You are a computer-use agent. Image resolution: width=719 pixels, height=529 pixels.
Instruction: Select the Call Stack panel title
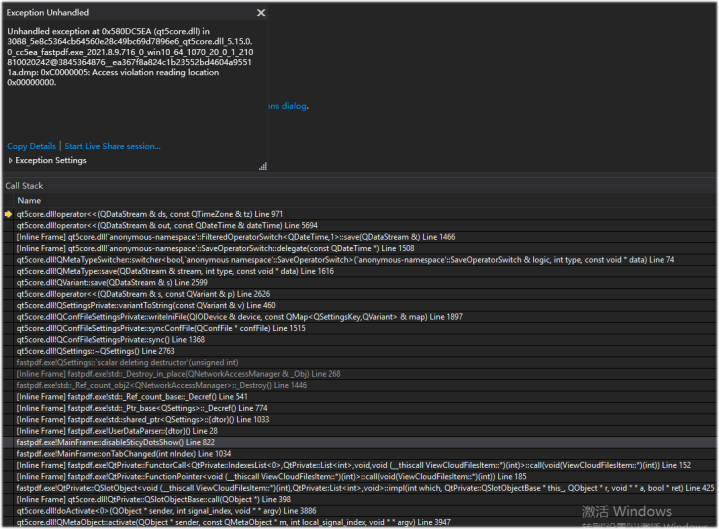tap(25, 186)
